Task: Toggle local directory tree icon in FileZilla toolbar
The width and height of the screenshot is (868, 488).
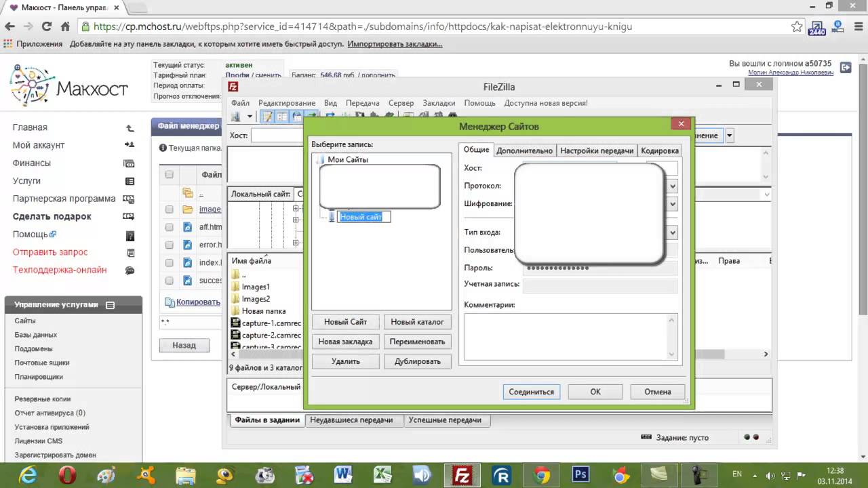Action: 282,117
